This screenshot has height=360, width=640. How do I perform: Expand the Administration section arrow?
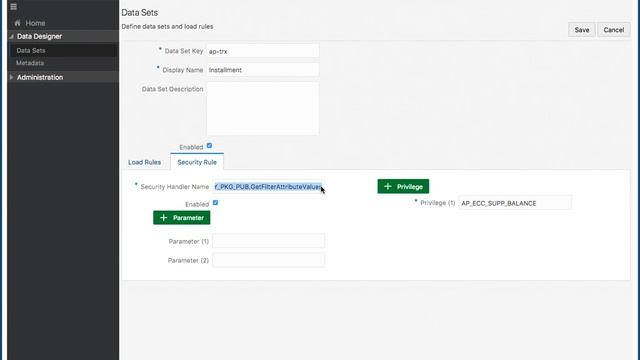[11, 77]
